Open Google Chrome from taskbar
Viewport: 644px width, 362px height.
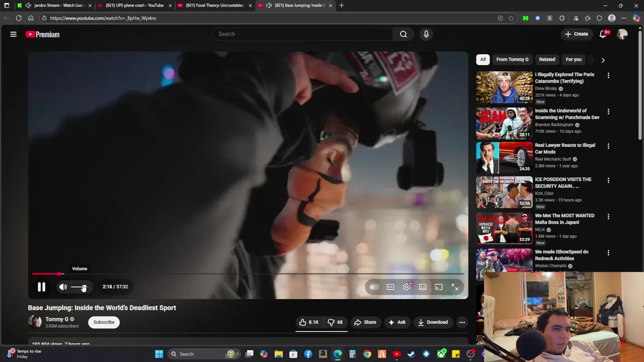click(367, 354)
